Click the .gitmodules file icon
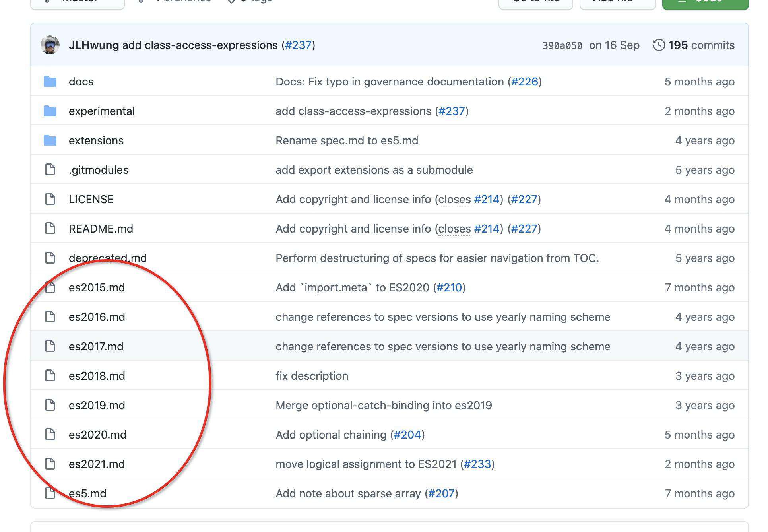 (x=50, y=170)
